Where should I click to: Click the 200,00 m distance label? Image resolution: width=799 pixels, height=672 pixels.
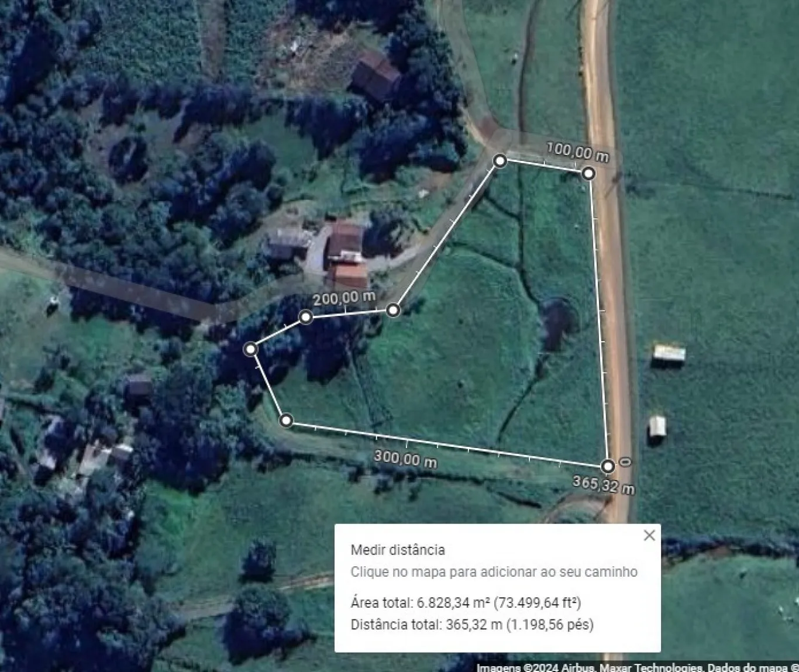click(x=344, y=298)
